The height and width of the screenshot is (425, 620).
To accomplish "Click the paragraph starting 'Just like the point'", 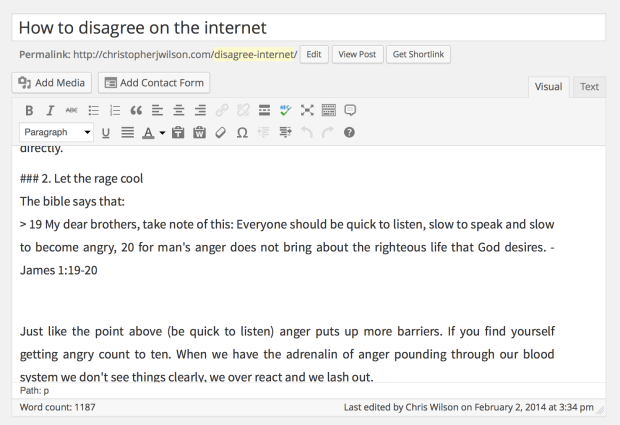I will coord(287,354).
